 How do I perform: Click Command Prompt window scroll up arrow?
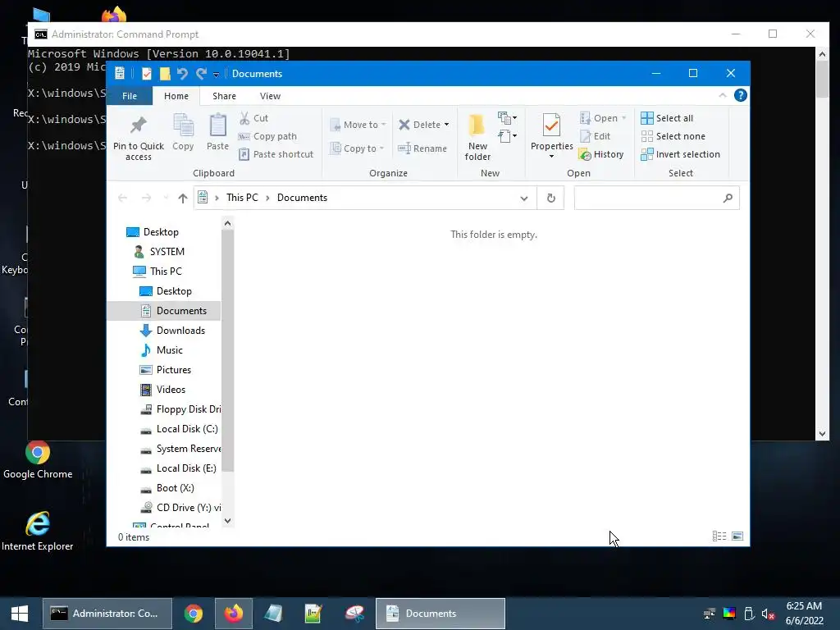[822, 53]
